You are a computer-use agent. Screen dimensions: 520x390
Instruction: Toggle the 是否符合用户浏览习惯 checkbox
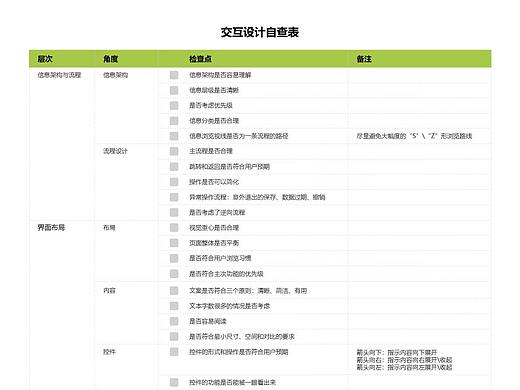(174, 258)
